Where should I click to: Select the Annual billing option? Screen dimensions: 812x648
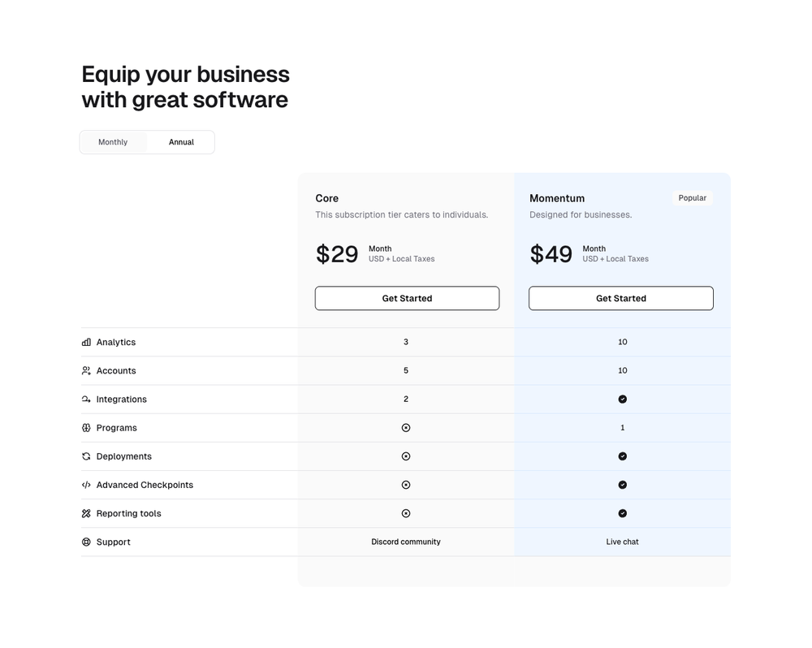(181, 142)
